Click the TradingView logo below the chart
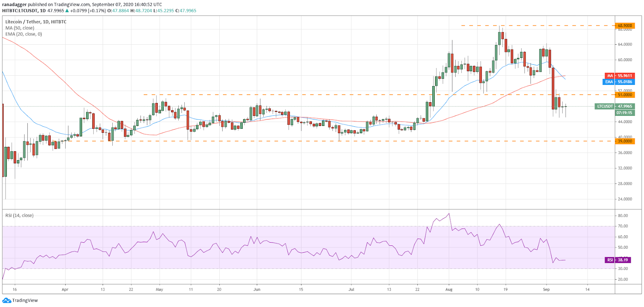The width and height of the screenshot is (644, 307). [x=20, y=300]
